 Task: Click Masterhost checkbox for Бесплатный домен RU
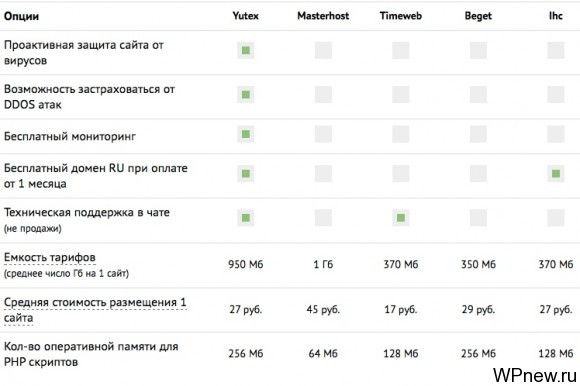[323, 173]
